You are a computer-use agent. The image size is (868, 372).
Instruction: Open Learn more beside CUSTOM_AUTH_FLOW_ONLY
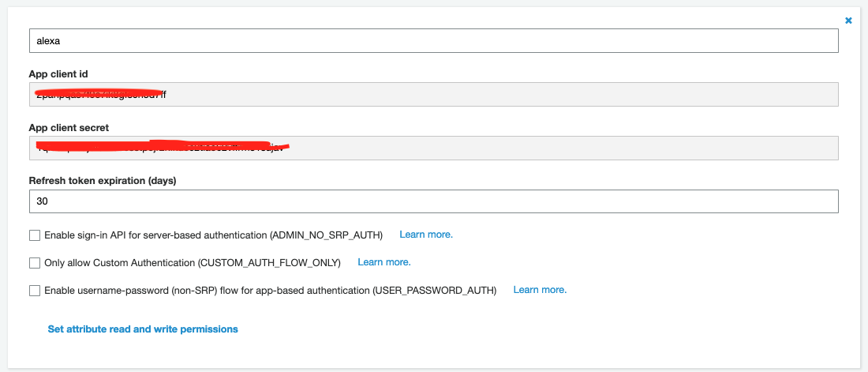click(384, 262)
